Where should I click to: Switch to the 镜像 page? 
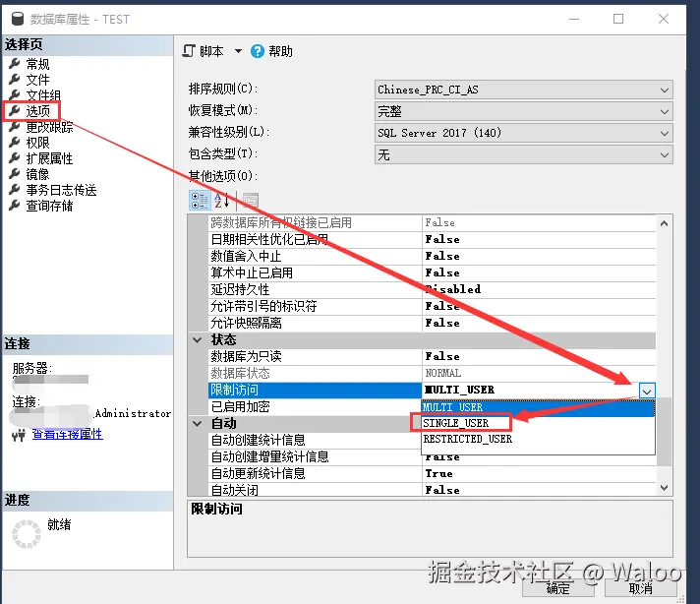[37, 174]
